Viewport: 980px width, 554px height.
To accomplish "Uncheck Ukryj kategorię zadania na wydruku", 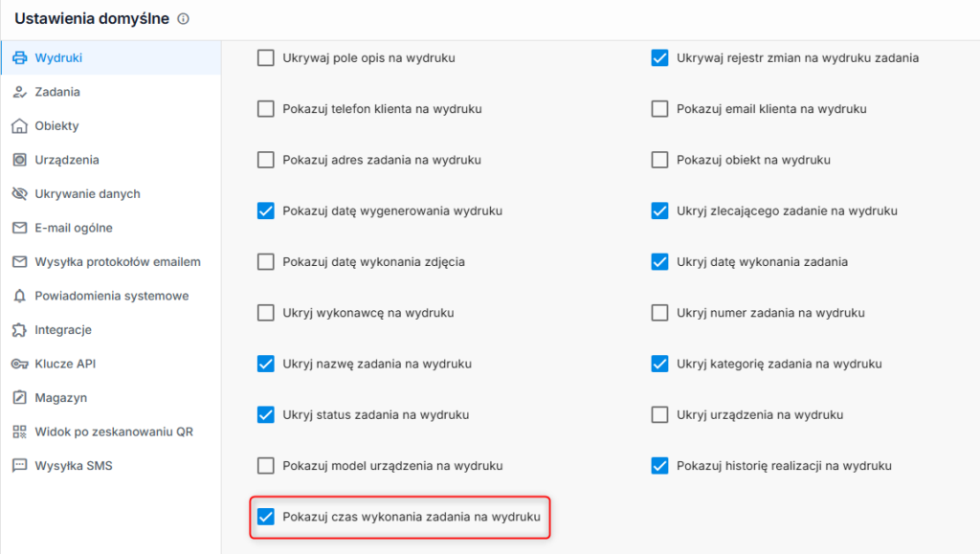I will point(659,364).
